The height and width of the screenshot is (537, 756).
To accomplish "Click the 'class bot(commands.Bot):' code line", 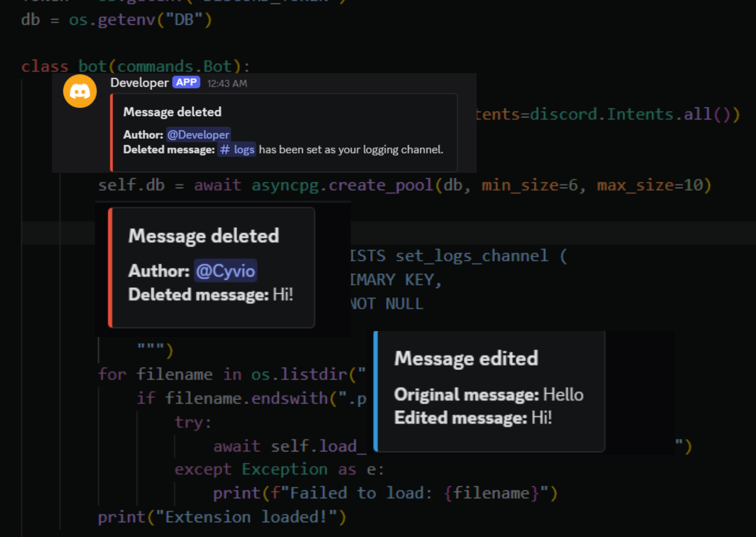I will point(136,66).
